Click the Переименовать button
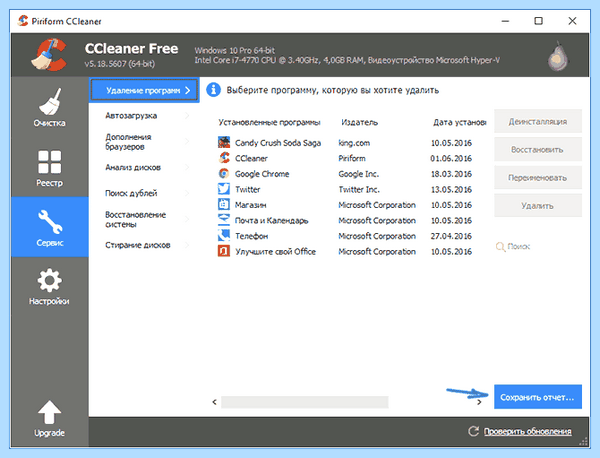Image resolution: width=600 pixels, height=458 pixels. point(538,178)
